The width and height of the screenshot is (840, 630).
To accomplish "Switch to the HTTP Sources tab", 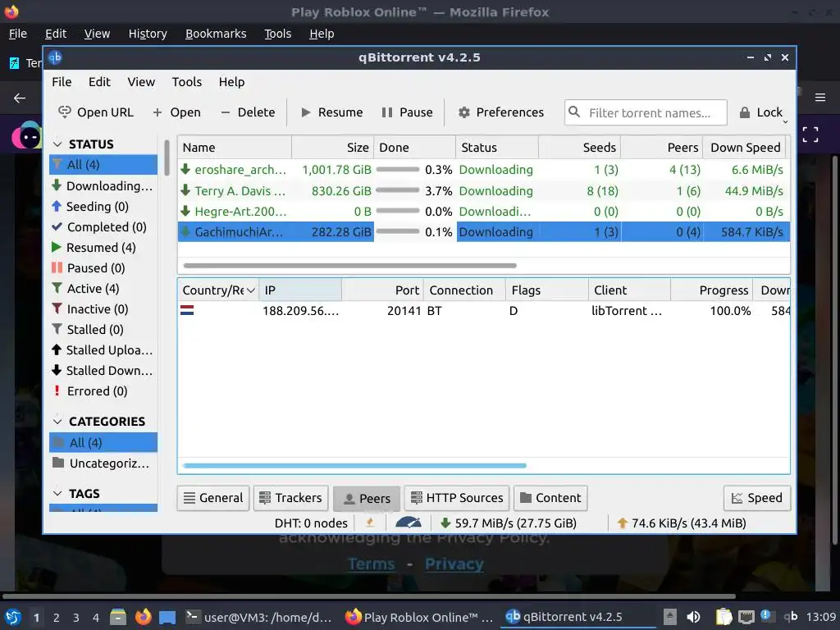I will point(457,498).
